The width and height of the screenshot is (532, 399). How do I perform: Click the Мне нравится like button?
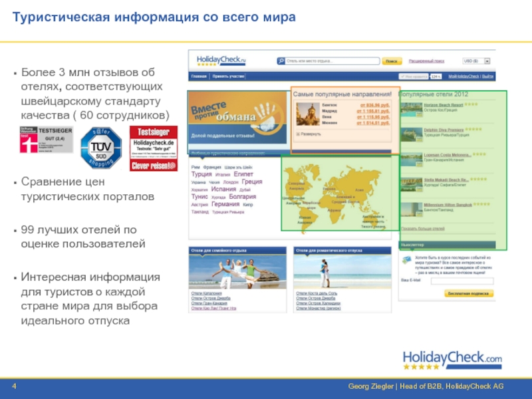(414, 76)
